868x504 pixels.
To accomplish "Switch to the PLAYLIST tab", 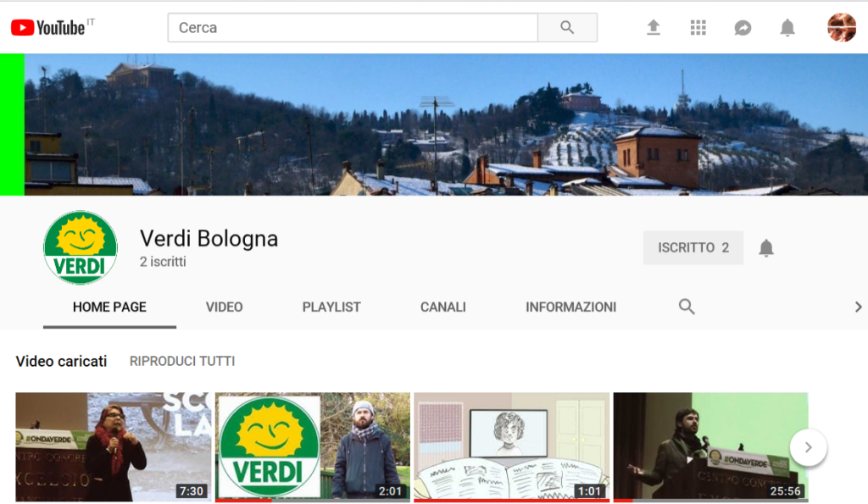I will point(331,307).
